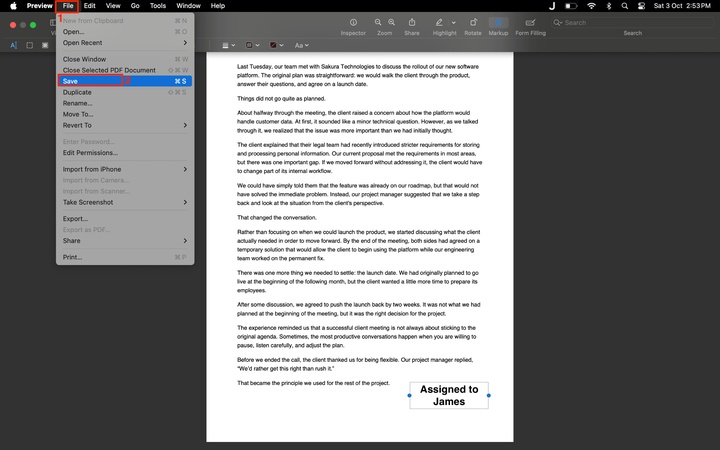Screen dimensions: 720x450
Task: Click the File menu in menu bar
Action: tap(68, 6)
